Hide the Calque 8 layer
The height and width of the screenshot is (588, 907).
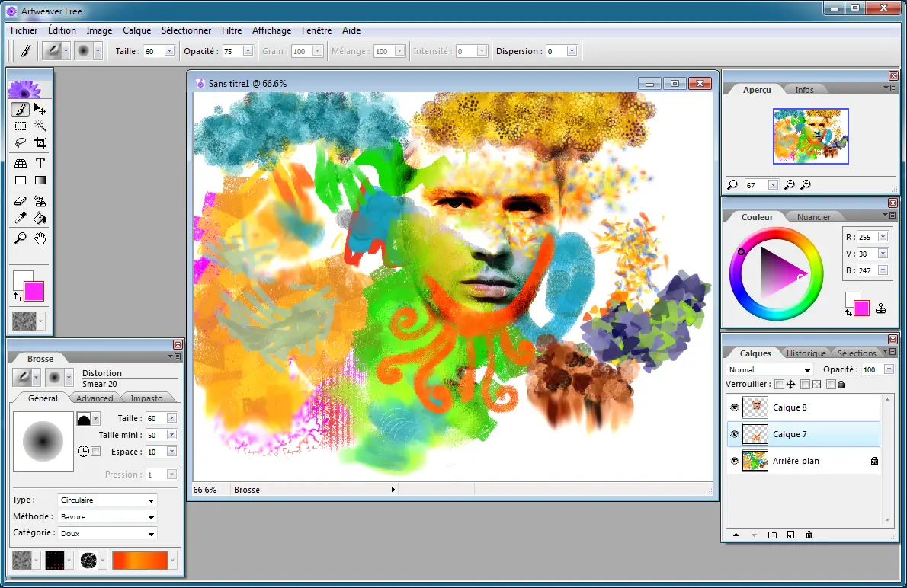point(735,407)
